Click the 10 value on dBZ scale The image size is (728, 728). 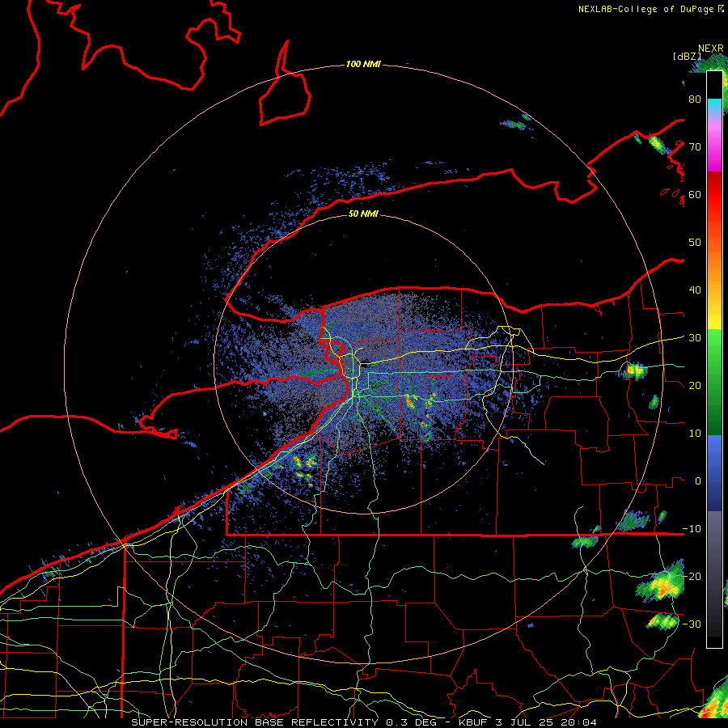[695, 434]
